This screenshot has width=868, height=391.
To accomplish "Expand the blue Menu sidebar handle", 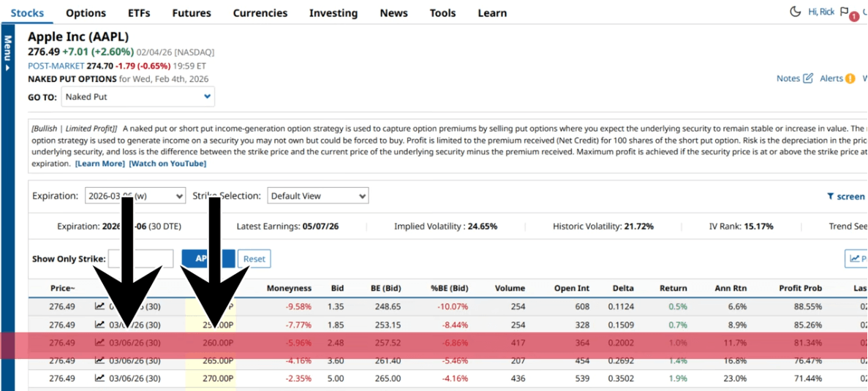I will (x=8, y=53).
